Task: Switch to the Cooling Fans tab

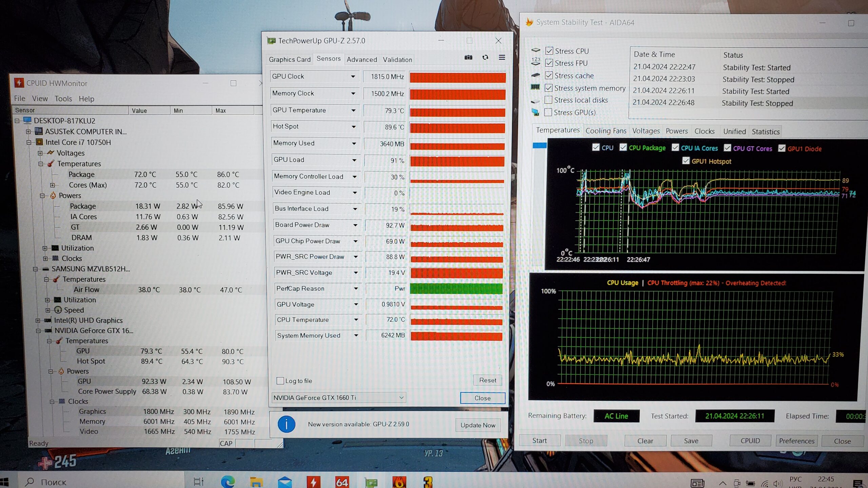Action: 606,131
